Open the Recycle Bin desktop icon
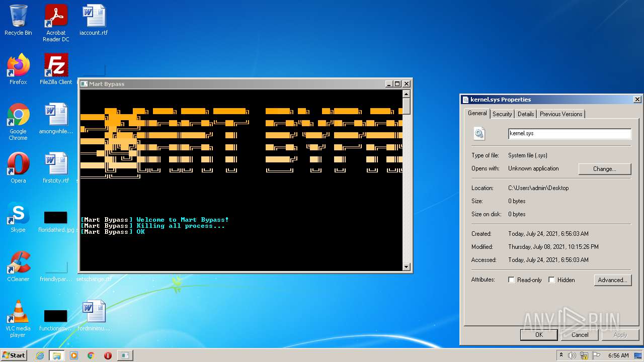 [x=18, y=20]
